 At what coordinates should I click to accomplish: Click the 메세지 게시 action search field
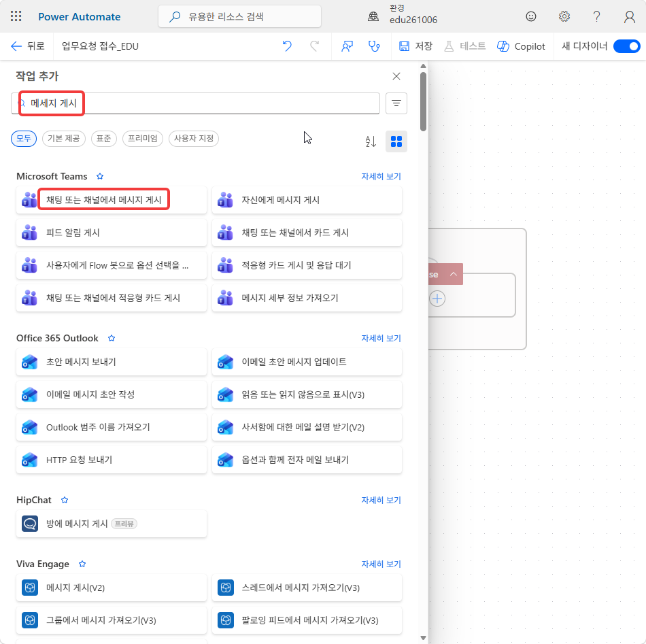point(195,103)
